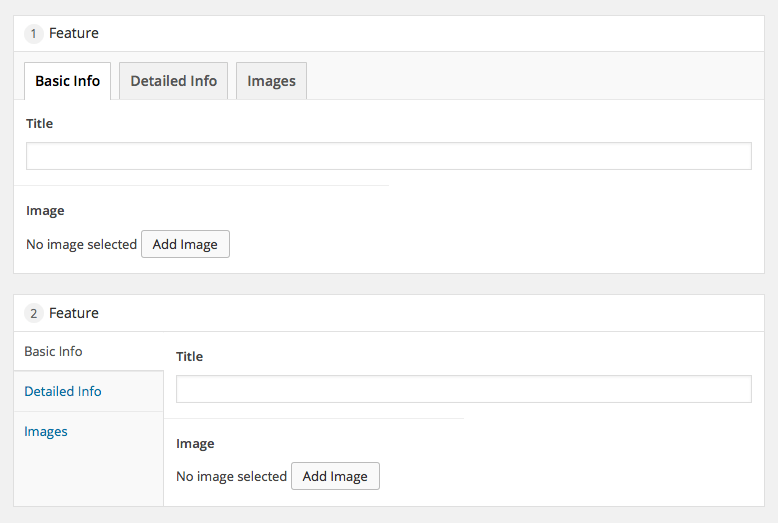Viewport: 778px width, 523px height.
Task: Click the Image label in Feature 1
Action: click(x=45, y=211)
